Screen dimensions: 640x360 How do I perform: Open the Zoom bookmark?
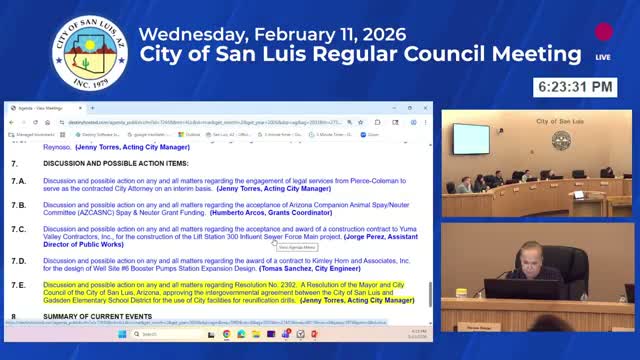(370, 135)
